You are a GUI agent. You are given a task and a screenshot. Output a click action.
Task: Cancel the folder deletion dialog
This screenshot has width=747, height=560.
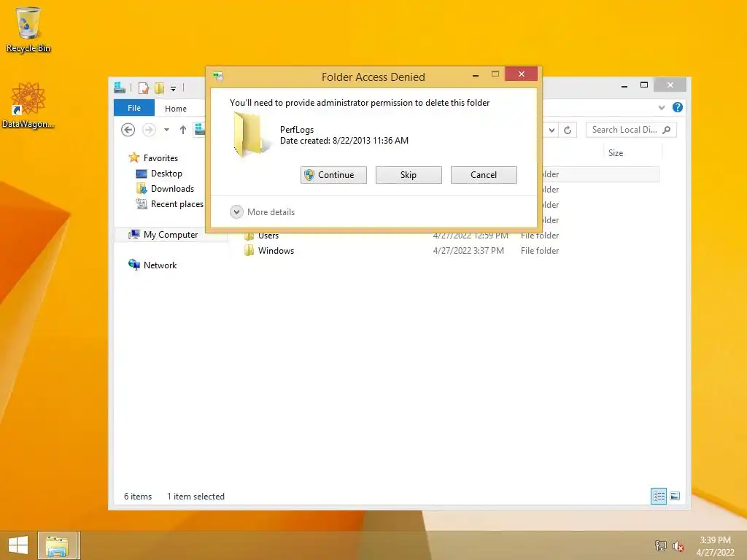click(484, 175)
